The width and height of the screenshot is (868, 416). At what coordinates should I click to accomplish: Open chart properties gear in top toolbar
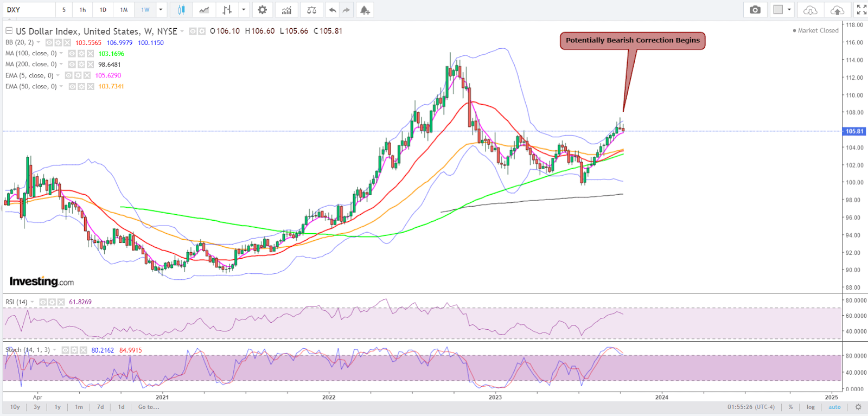tap(262, 10)
